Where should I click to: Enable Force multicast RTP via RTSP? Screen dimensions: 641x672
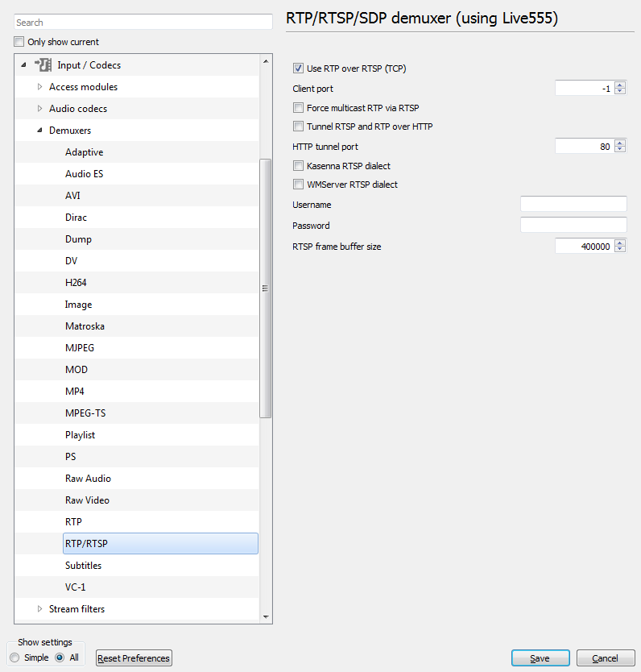299,108
